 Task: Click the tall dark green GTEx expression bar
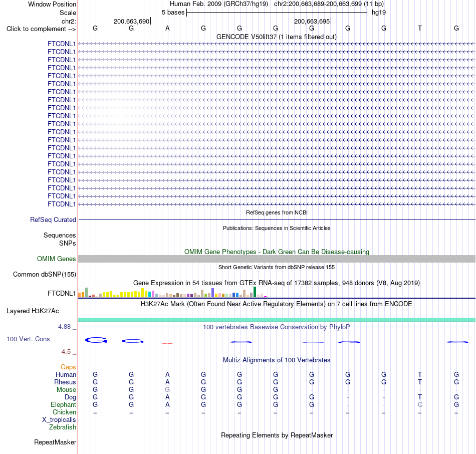coord(255,292)
